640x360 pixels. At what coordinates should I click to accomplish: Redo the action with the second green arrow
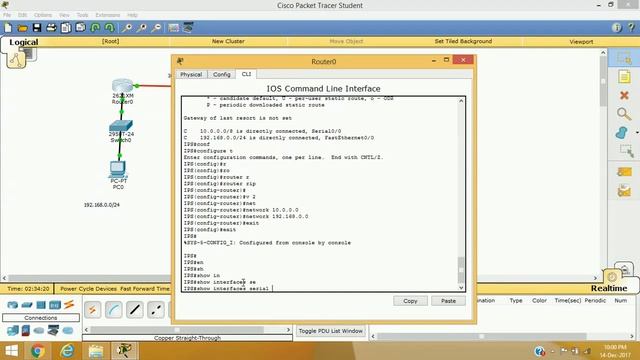click(109, 28)
